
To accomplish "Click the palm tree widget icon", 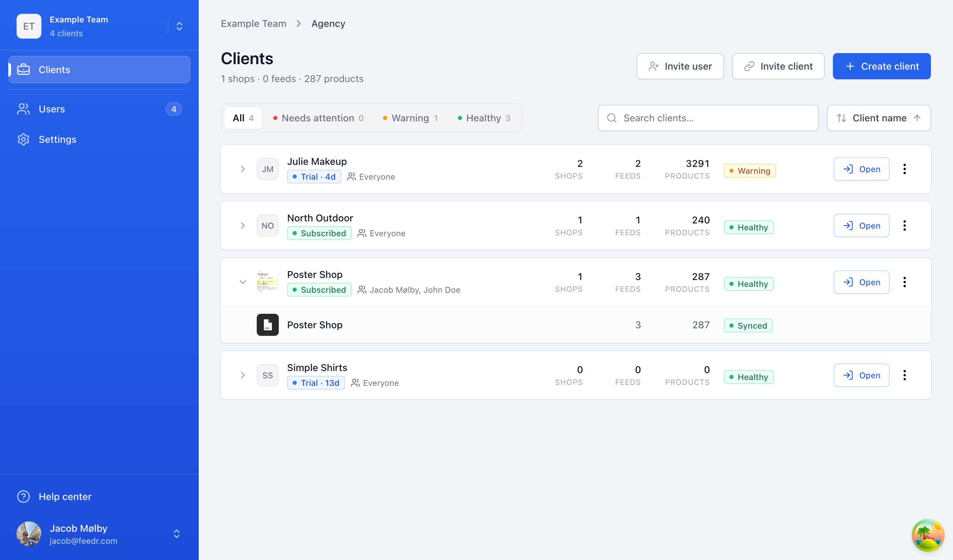I will tap(928, 535).
